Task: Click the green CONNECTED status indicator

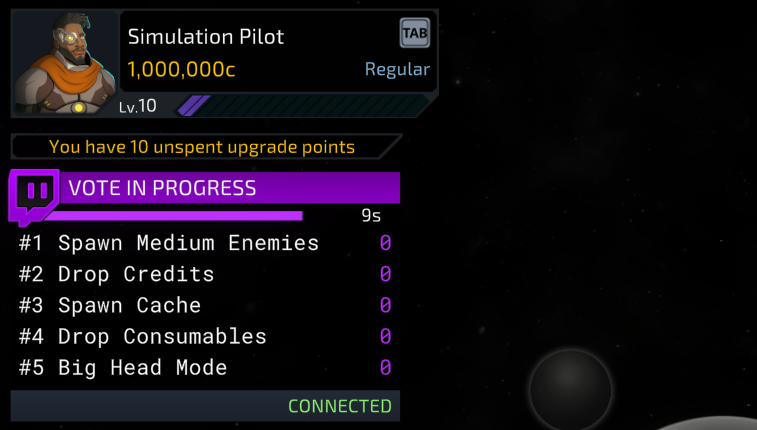Action: click(x=340, y=406)
